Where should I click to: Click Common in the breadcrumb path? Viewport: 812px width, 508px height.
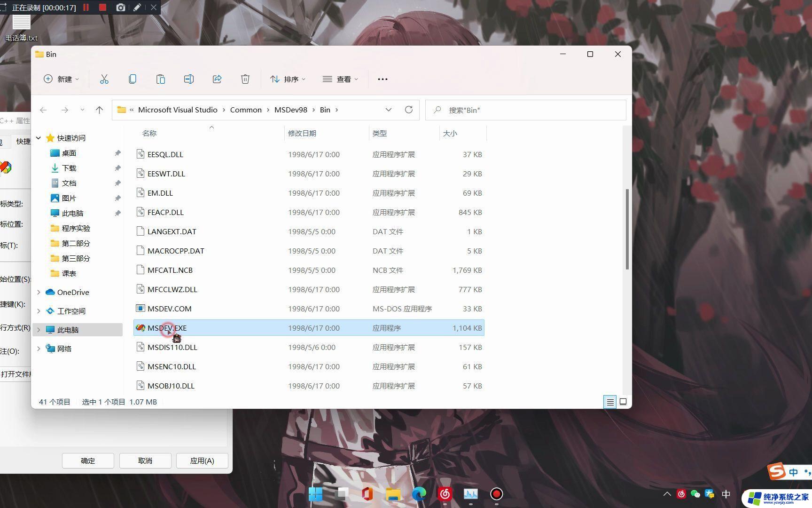click(246, 110)
